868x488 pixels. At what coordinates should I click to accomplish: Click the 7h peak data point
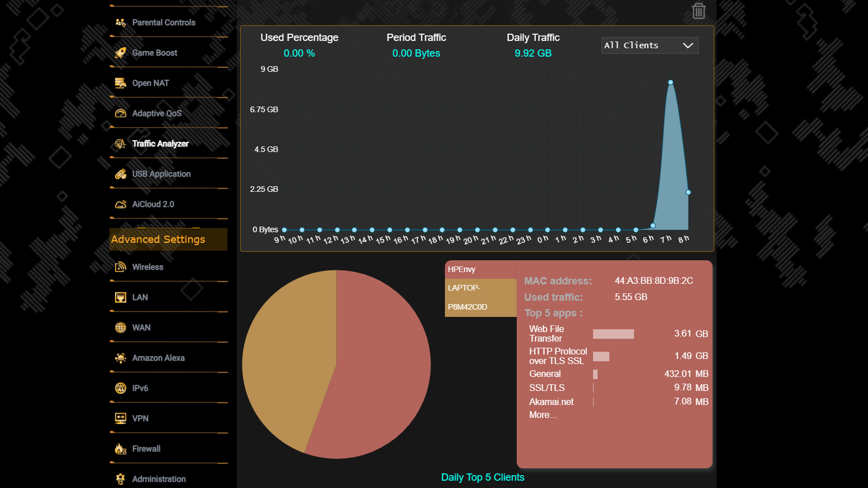[670, 82]
